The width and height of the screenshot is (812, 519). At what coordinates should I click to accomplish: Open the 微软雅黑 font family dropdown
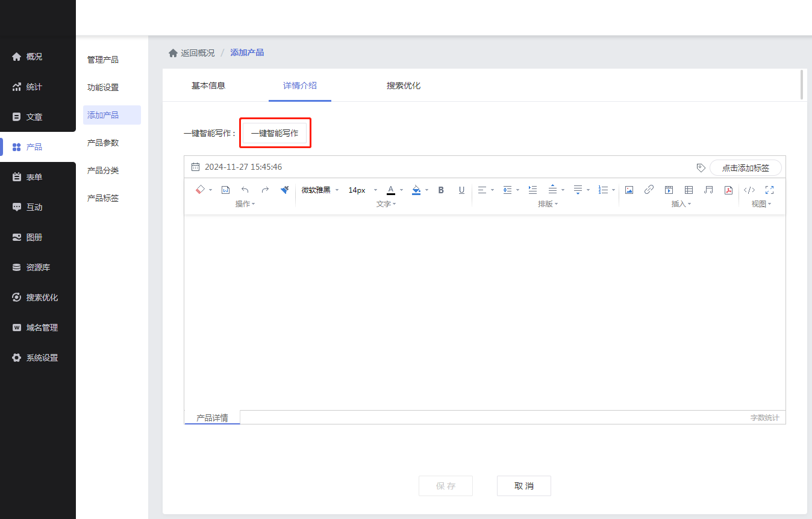tap(320, 190)
